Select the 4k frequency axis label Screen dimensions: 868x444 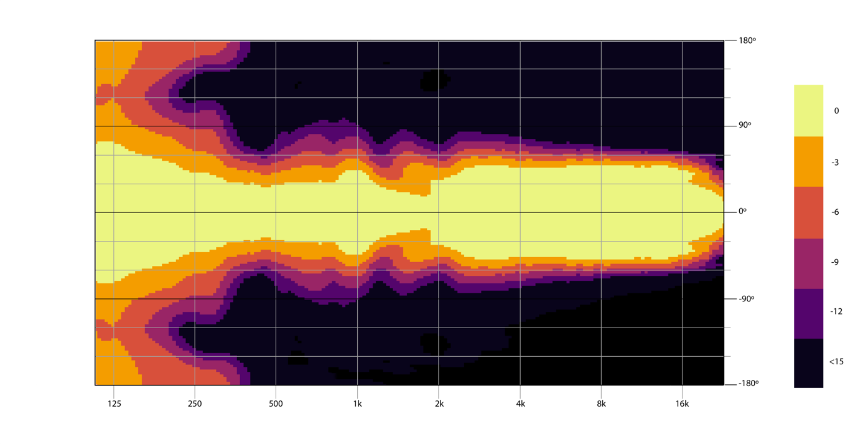click(520, 404)
